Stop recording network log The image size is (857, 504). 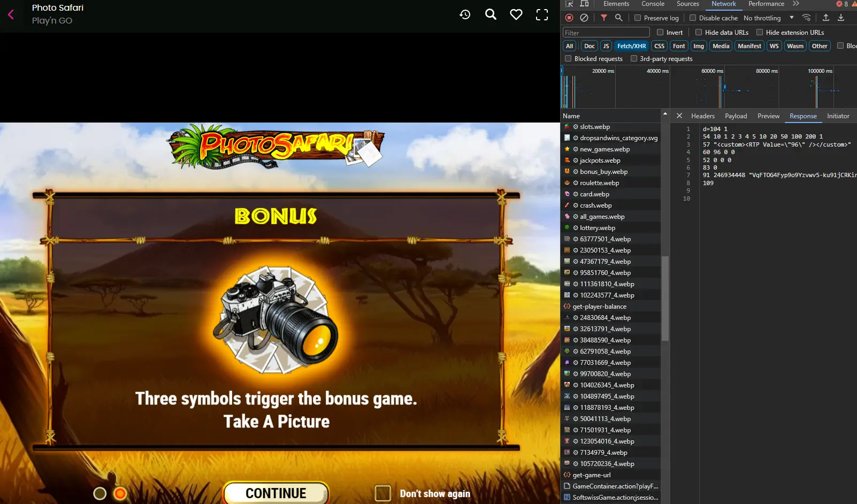pos(569,18)
